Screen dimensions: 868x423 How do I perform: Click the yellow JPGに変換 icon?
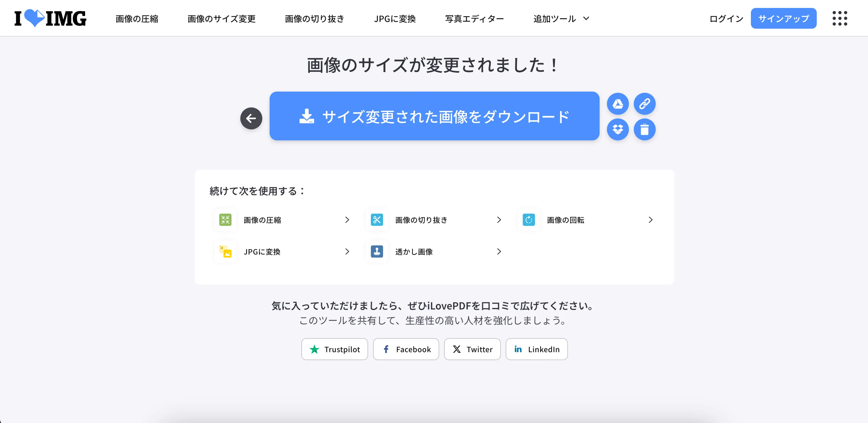click(225, 251)
